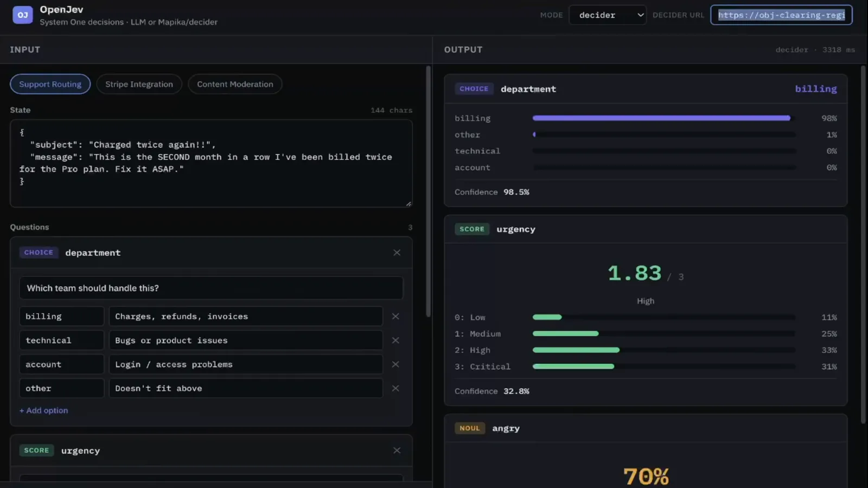868x488 pixels.
Task: Delete the technical option row
Action: [x=395, y=341]
